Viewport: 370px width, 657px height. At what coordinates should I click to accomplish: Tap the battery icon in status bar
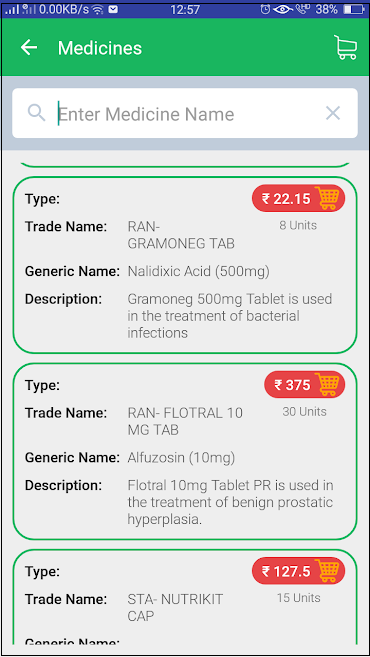coord(353,9)
